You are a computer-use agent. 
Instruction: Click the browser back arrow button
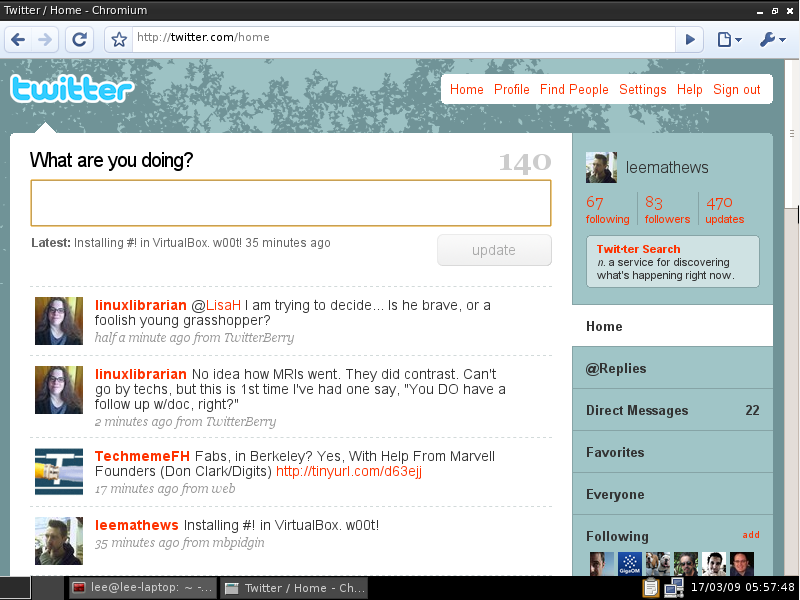pos(19,40)
